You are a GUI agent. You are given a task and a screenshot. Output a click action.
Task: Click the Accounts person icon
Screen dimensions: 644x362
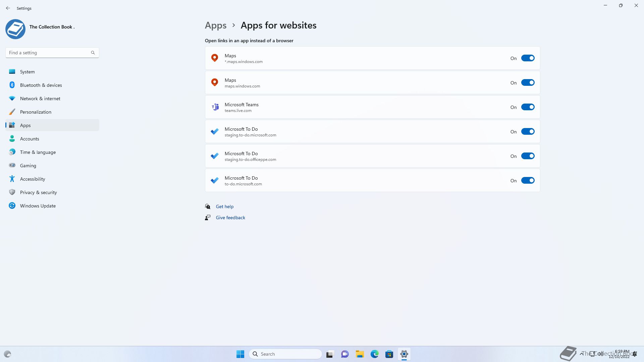click(12, 138)
